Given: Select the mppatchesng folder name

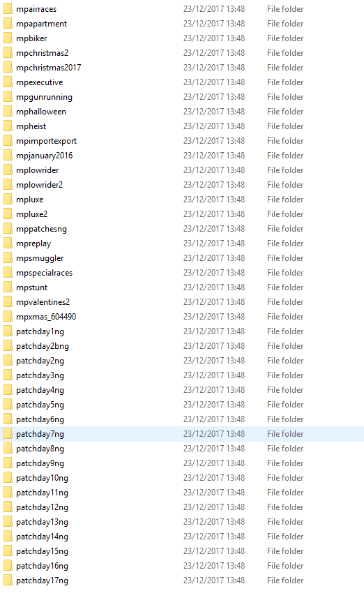Looking at the screenshot, I should pos(41,229).
